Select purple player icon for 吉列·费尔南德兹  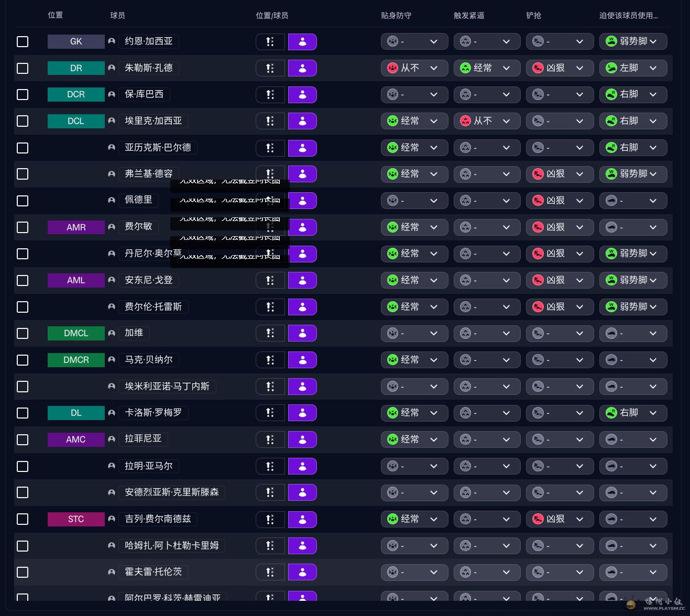pyautogui.click(x=302, y=519)
